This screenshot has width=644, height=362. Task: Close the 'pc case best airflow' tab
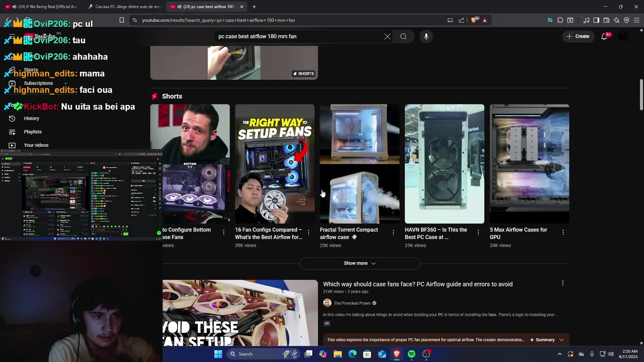pos(242,7)
